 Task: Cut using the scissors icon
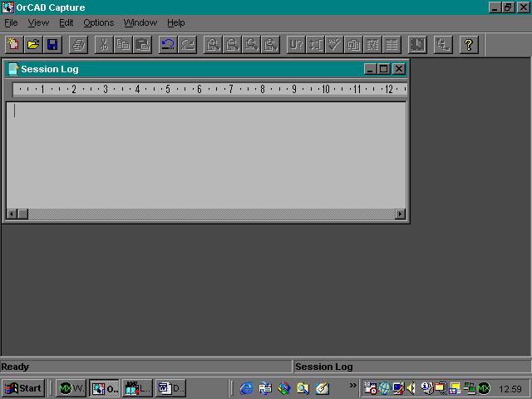pos(104,44)
